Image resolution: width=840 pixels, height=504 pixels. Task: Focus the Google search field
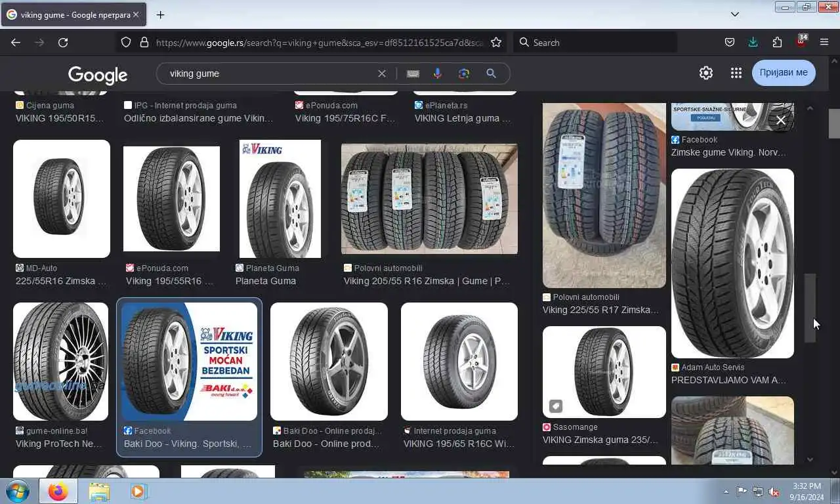[269, 73]
